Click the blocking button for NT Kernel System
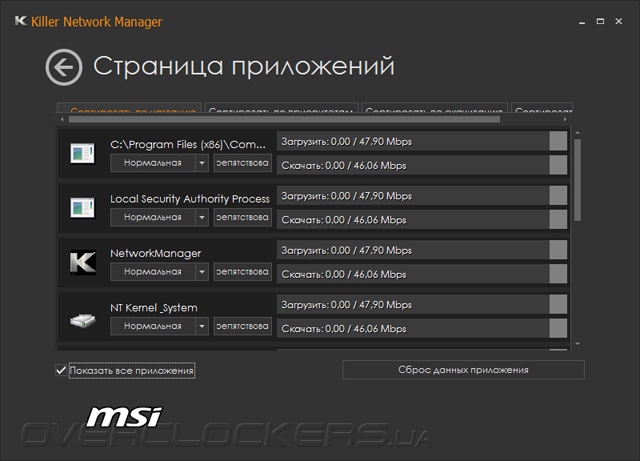 (x=242, y=326)
